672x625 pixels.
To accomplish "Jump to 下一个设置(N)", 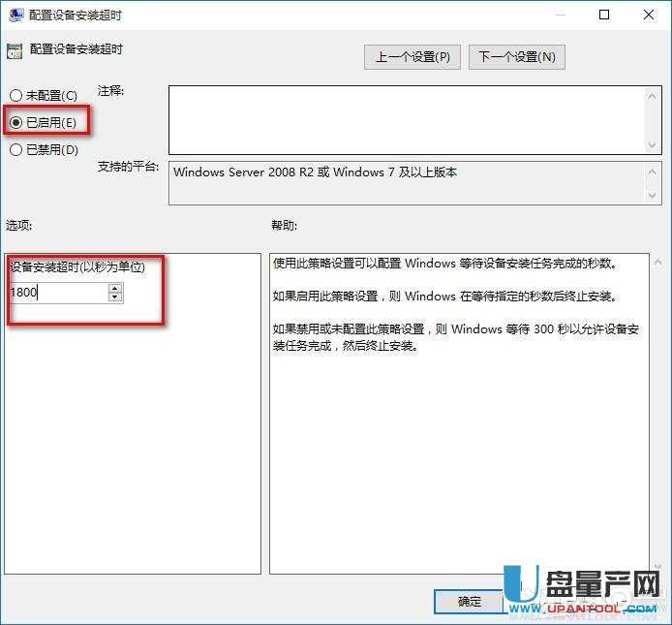I will [517, 56].
